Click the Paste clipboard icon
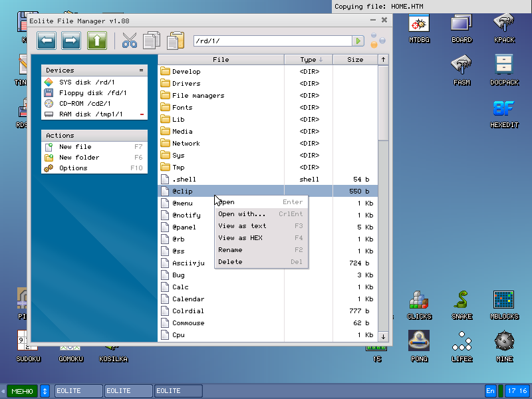 point(176,41)
